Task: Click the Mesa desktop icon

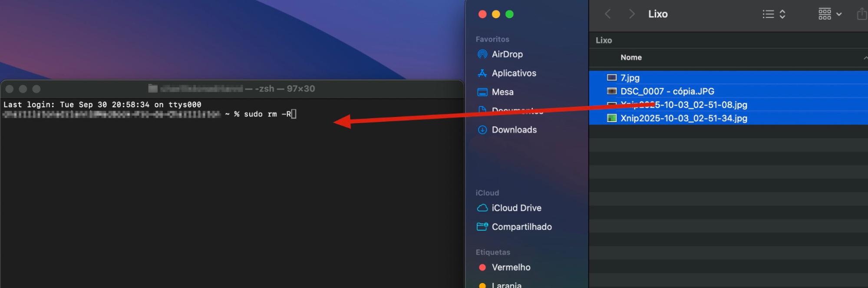Action: click(x=482, y=92)
